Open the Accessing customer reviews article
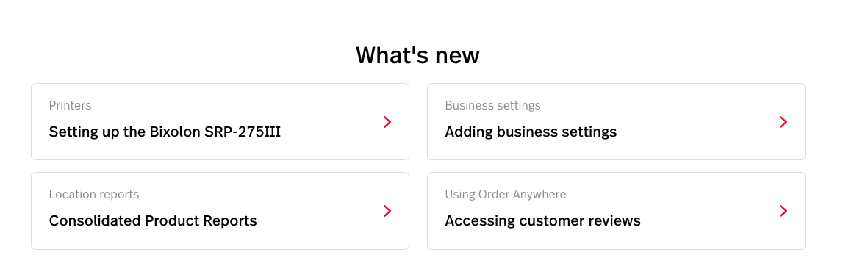 pyautogui.click(x=542, y=220)
